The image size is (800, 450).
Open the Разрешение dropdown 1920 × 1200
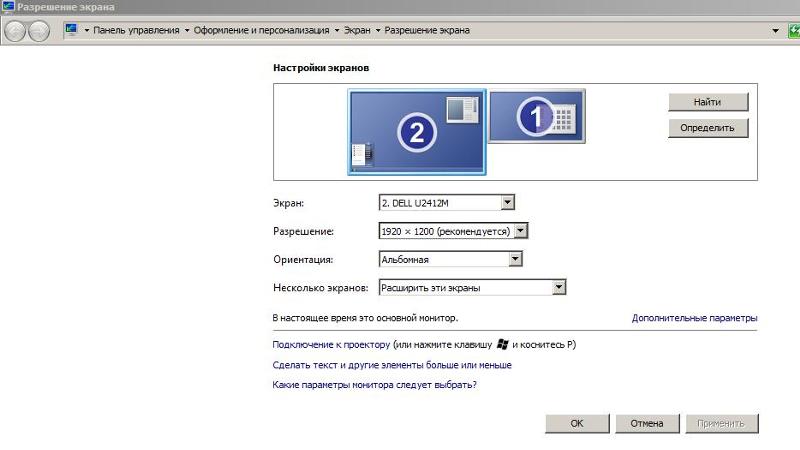coord(453,231)
